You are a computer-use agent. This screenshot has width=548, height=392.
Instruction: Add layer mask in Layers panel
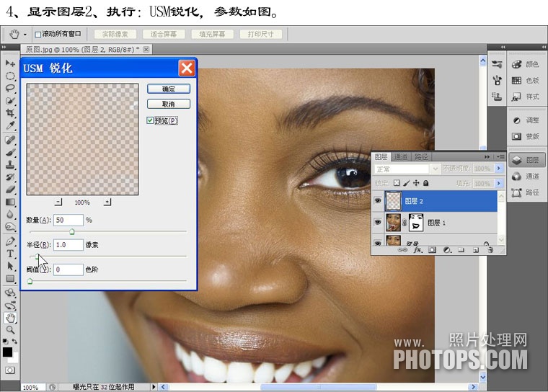pyautogui.click(x=433, y=250)
